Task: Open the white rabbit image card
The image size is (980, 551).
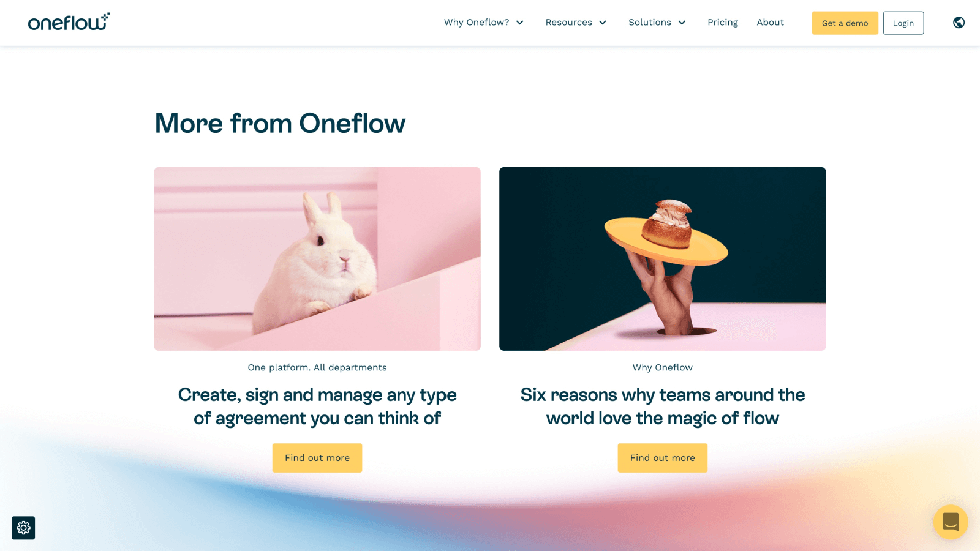Action: coord(317,259)
